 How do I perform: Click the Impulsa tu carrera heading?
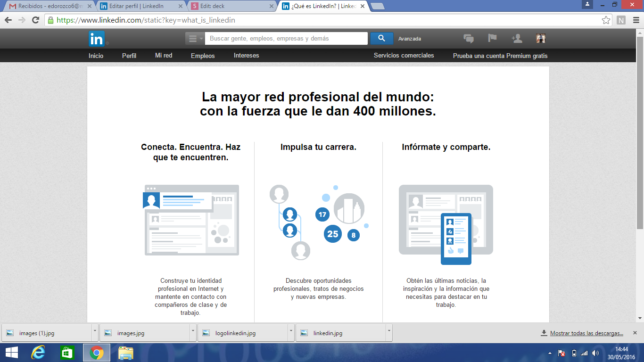(x=318, y=147)
